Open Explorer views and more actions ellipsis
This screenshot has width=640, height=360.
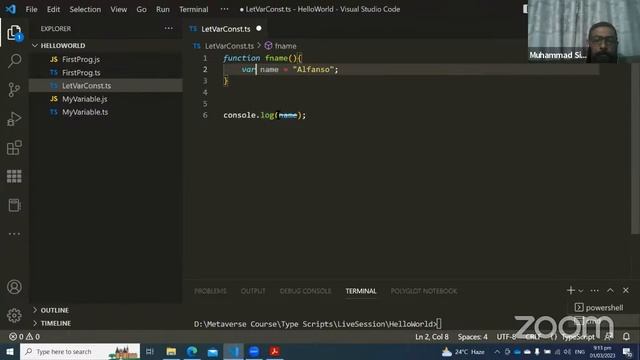tap(169, 28)
